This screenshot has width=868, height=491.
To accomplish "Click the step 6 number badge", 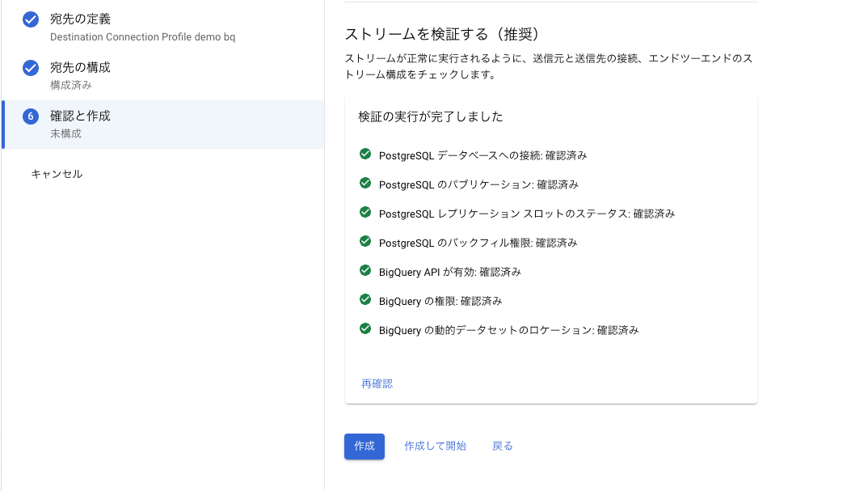I will (31, 116).
